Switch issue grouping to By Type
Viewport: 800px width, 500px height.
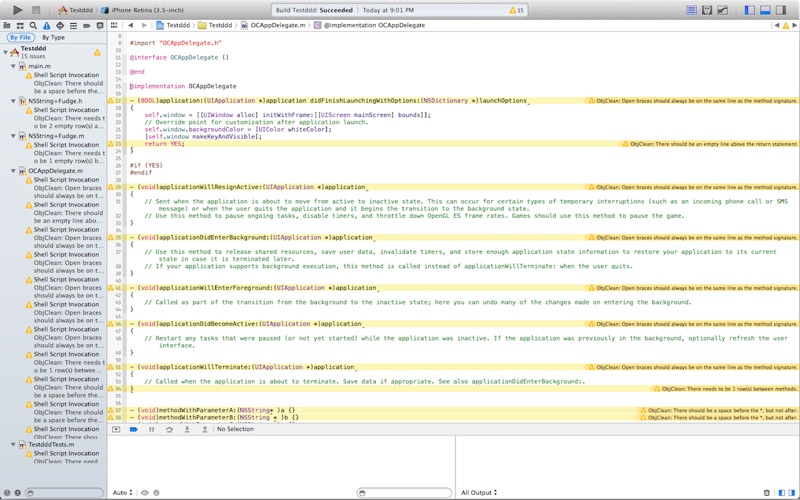[x=53, y=38]
